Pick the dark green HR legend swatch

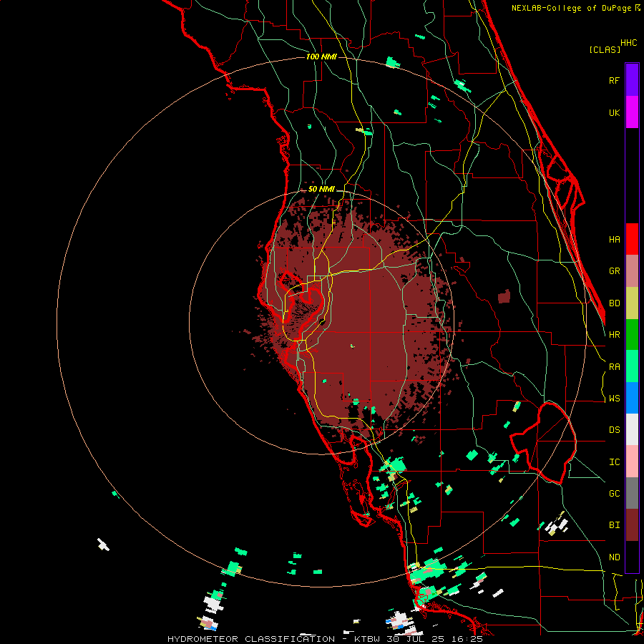tap(632, 335)
